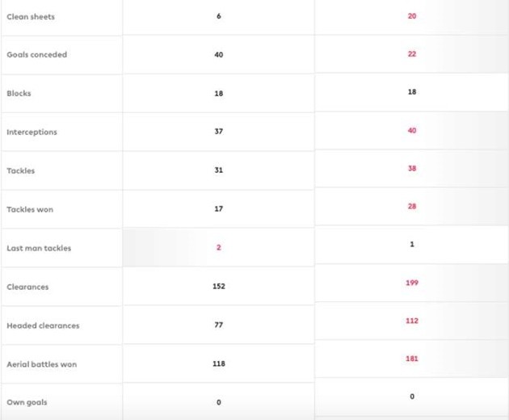Select the red 112 headed clearances value
This screenshot has width=509, height=420.
[x=412, y=321]
